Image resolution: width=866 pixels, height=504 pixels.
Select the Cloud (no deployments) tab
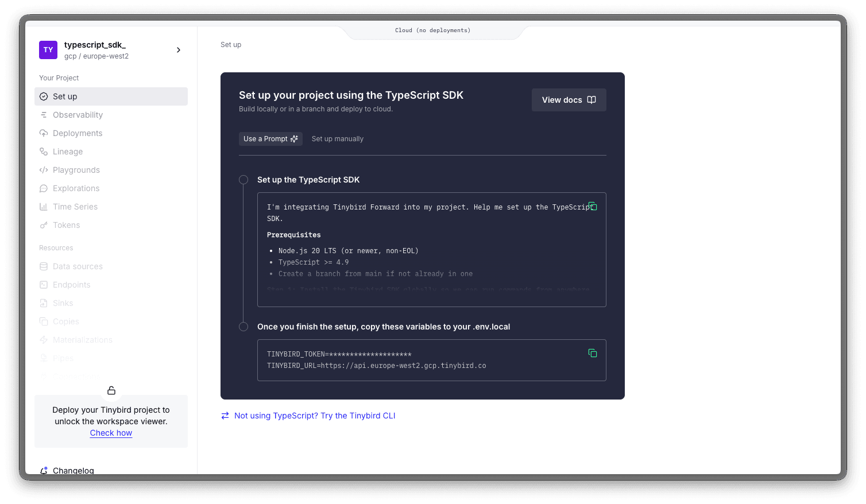(x=432, y=30)
